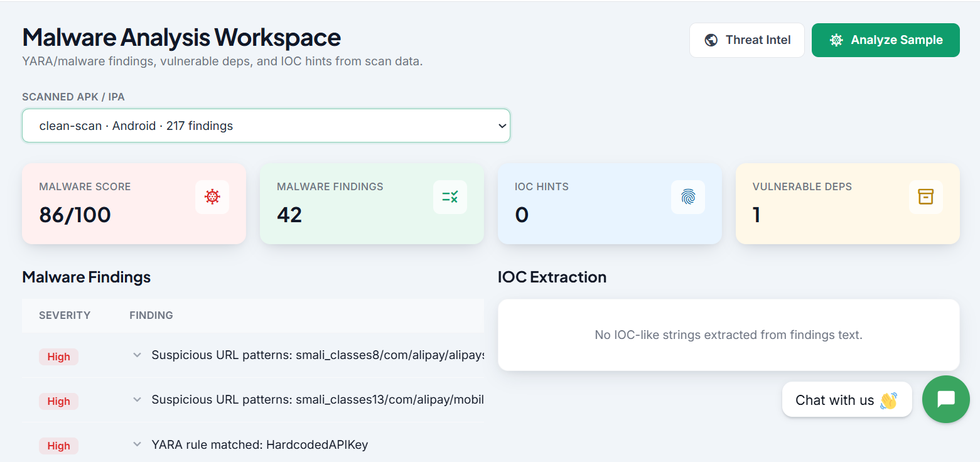Expand the HardcodedAPIKey YARA finding
This screenshot has width=980, height=462.
tap(137, 444)
